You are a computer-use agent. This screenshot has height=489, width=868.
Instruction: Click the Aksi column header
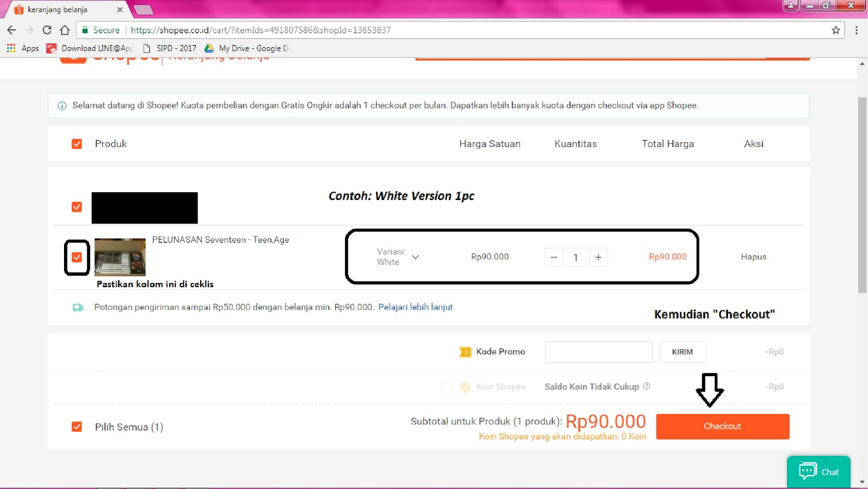point(754,144)
